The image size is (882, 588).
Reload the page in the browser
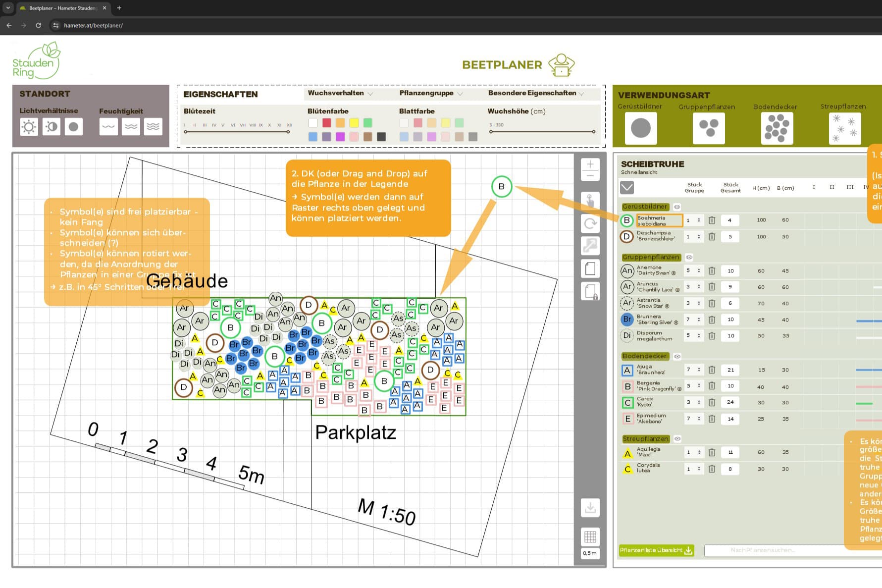click(x=38, y=25)
